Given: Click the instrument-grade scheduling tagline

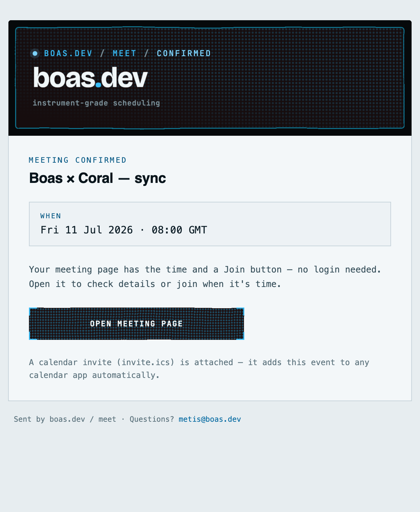Looking at the screenshot, I should (x=96, y=103).
